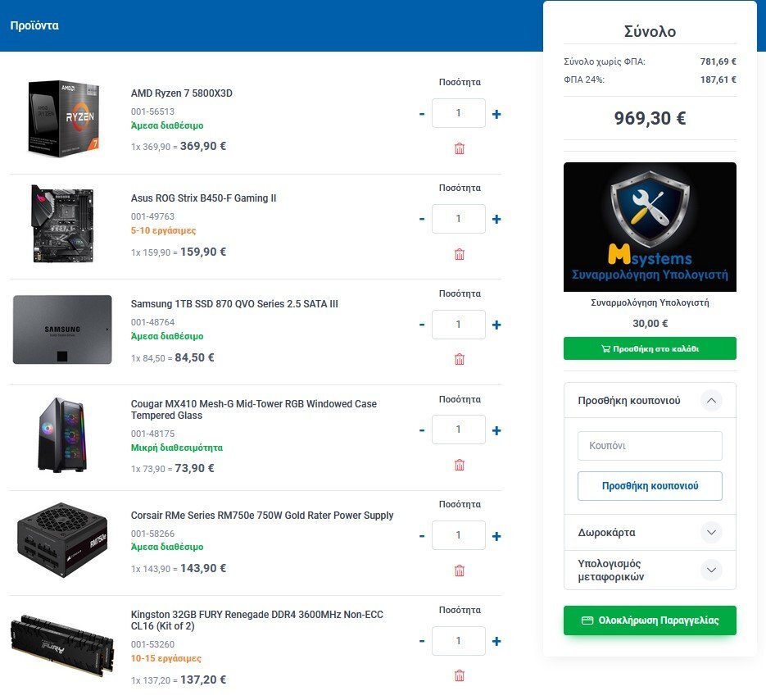Remove Asus ROG Strix B450-F with trash icon

(460, 254)
